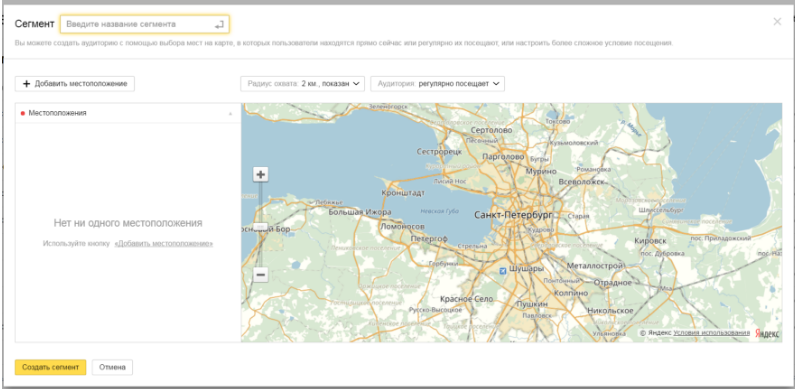Viewport: 795px width, 389px height.
Task: Click the map zoom slider handle
Action: tap(261, 227)
